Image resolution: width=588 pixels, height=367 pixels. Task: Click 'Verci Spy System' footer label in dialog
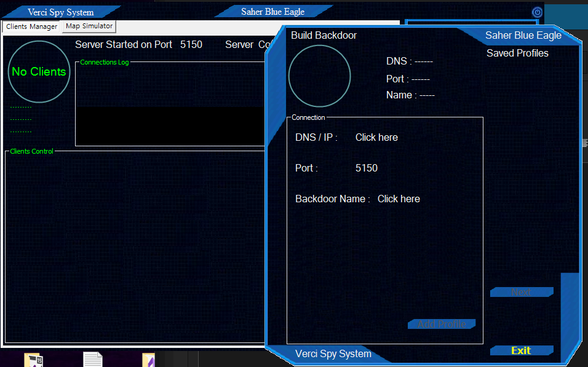333,354
